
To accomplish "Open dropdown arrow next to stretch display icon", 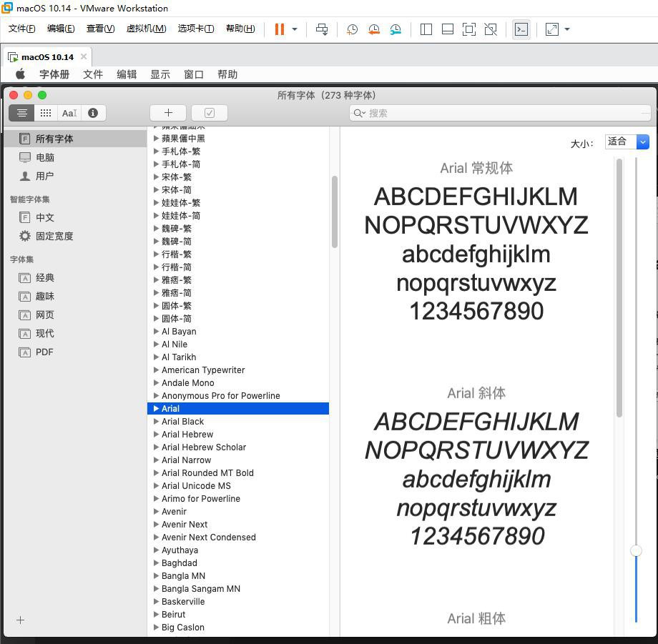I will point(567,29).
